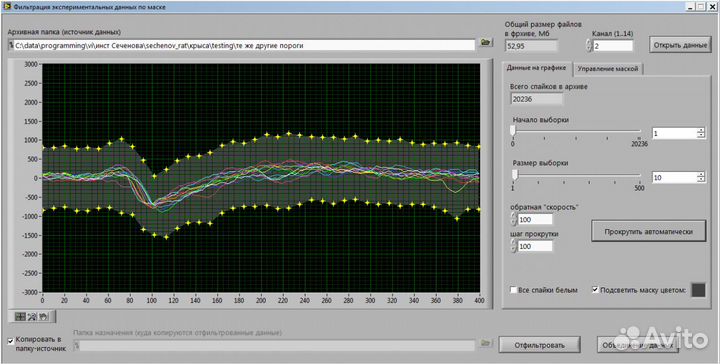The height and width of the screenshot is (364, 720).
Task: Click the 'Открыть данные' button
Action: 682,46
